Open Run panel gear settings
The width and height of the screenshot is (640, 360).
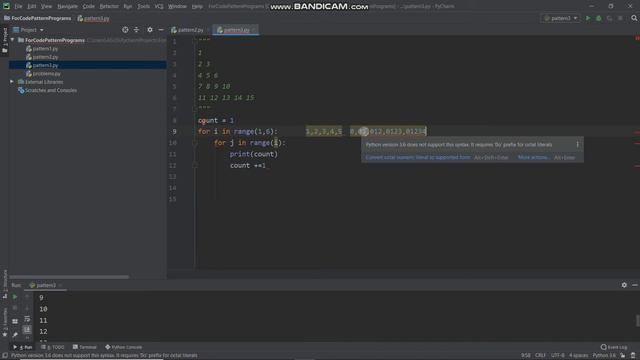(624, 285)
